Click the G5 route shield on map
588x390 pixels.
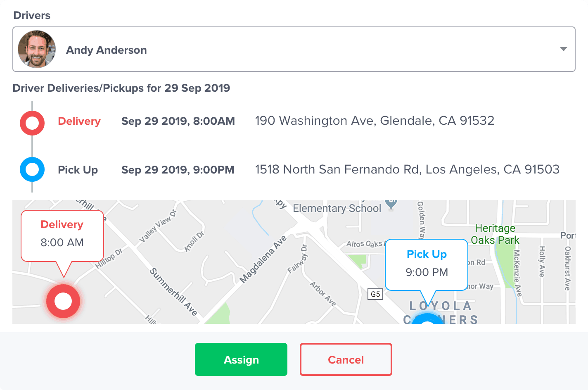[x=375, y=294]
